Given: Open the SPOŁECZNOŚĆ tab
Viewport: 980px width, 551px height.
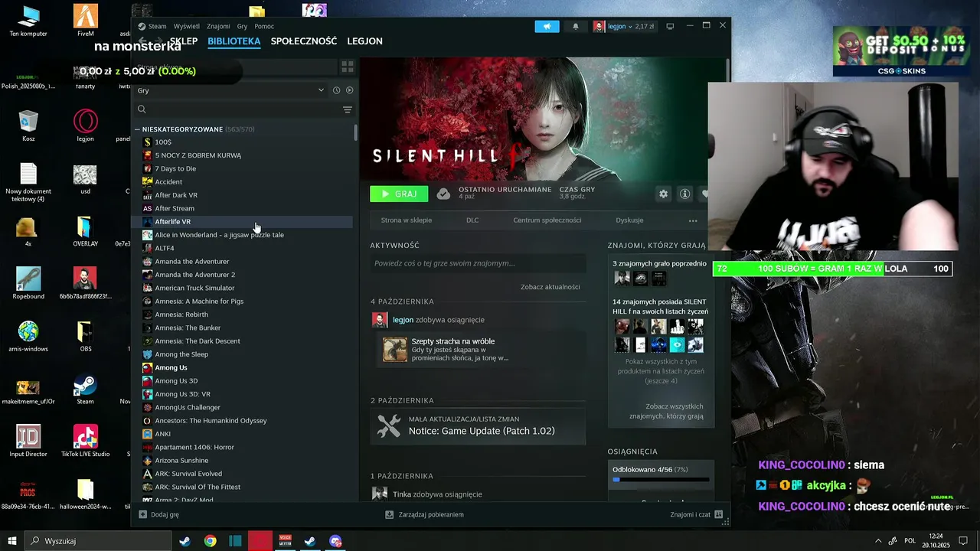Looking at the screenshot, I should click(304, 41).
